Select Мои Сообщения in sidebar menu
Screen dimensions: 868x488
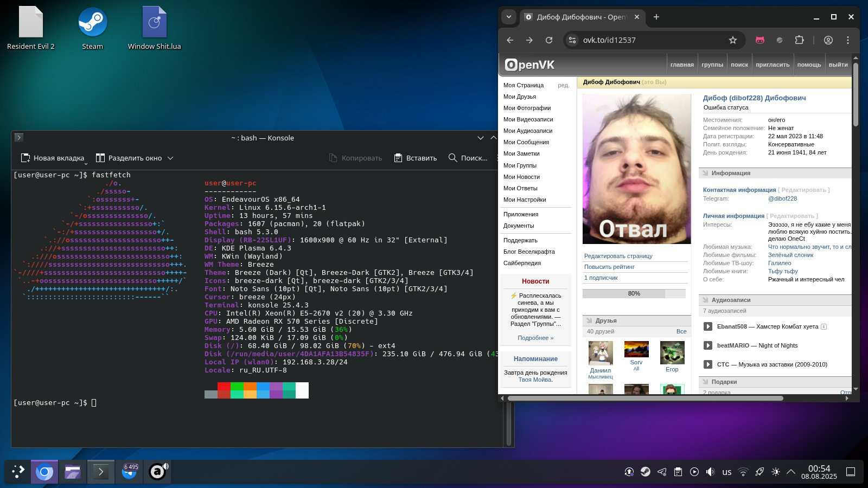[526, 142]
